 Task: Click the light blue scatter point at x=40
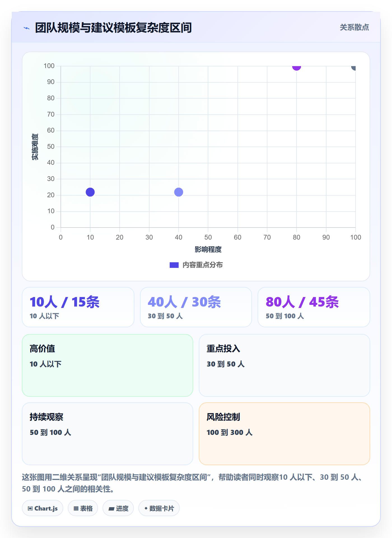tap(179, 192)
